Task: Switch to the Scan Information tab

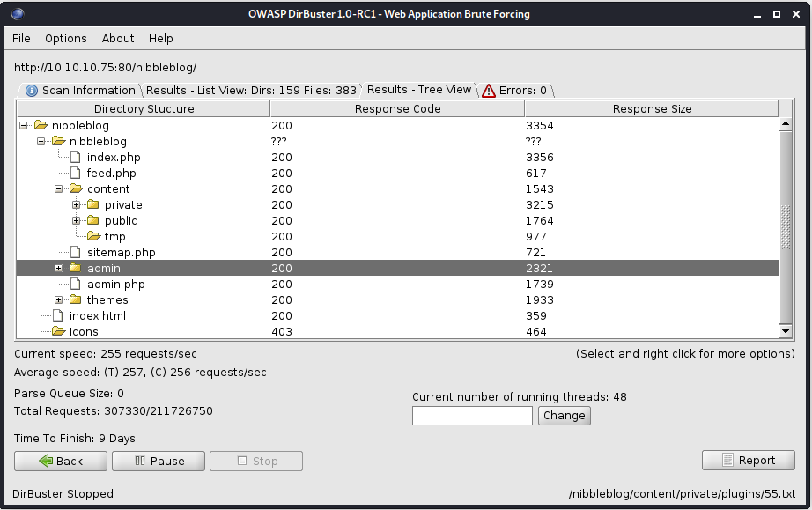Action: tap(80, 90)
